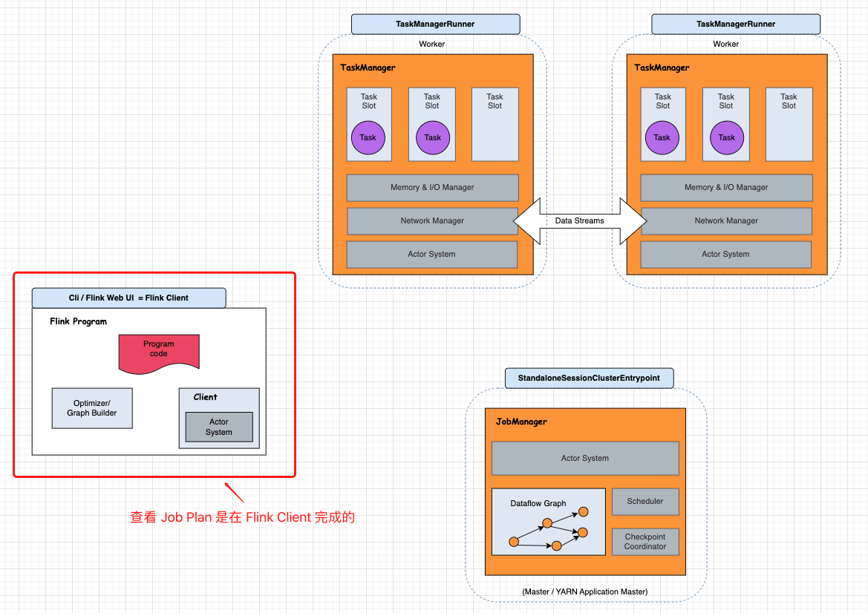Click the left Worker label

(432, 45)
